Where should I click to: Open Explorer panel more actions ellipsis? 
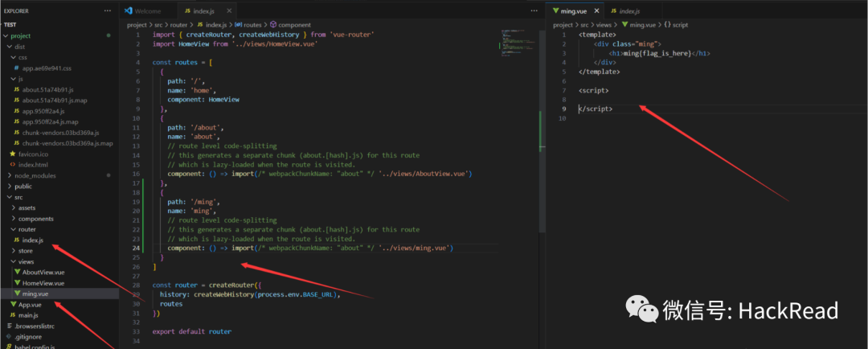point(108,10)
